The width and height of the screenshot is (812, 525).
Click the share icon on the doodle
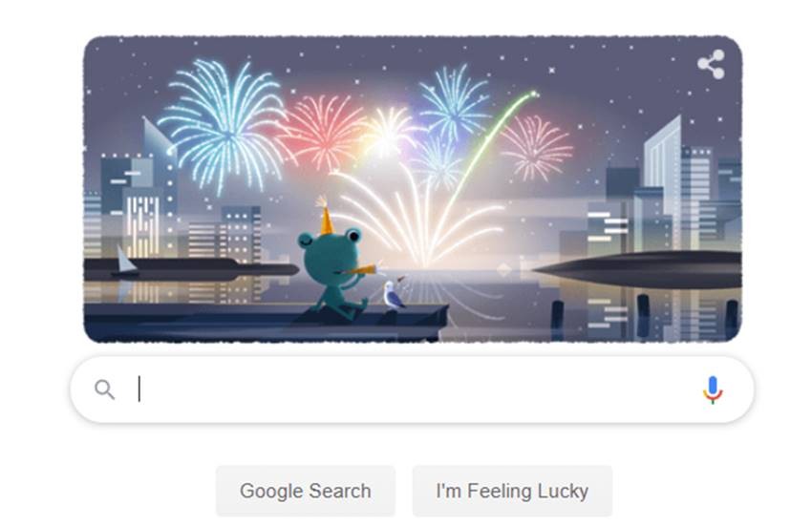(711, 64)
